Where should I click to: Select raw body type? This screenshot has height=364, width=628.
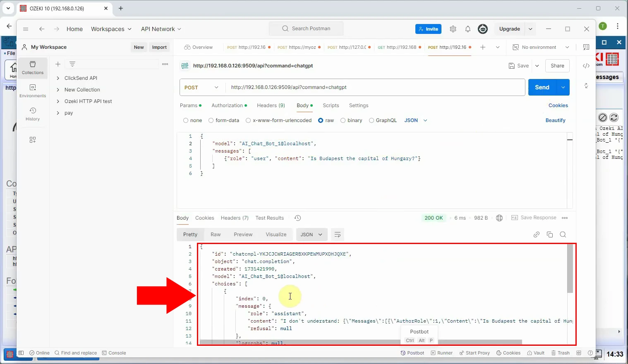point(321,120)
